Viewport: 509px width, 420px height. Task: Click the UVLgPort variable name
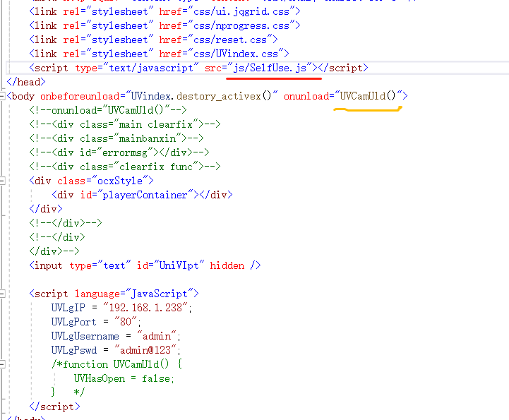(x=74, y=322)
